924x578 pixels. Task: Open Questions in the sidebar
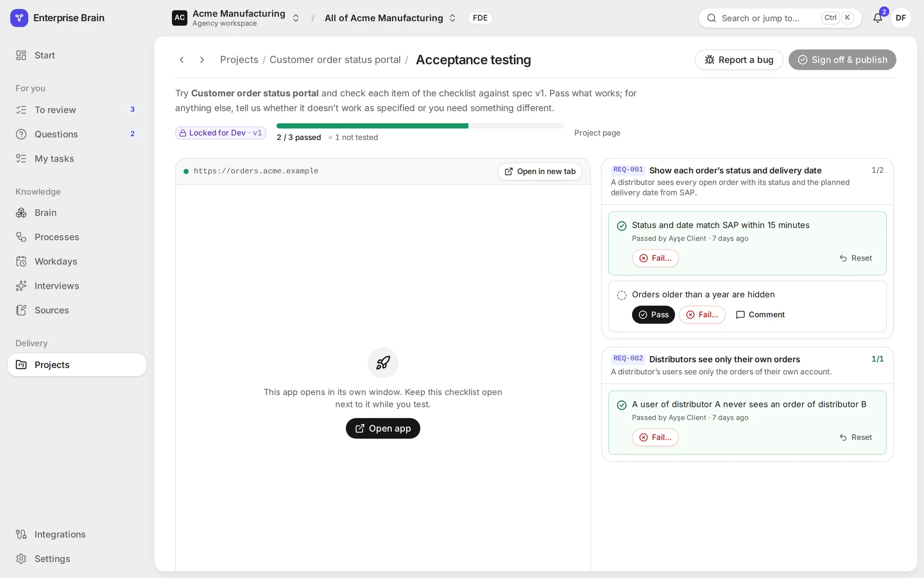[77, 134]
